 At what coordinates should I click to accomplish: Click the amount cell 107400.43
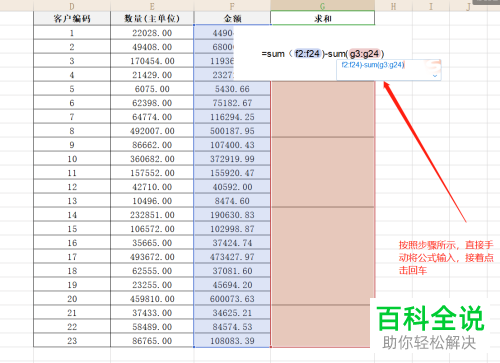coord(232,145)
